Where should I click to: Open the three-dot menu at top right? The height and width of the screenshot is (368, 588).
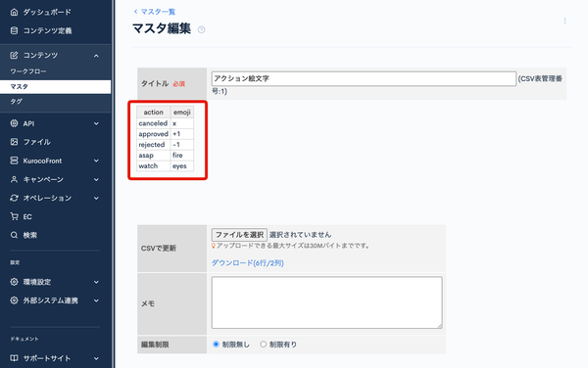pos(564,21)
